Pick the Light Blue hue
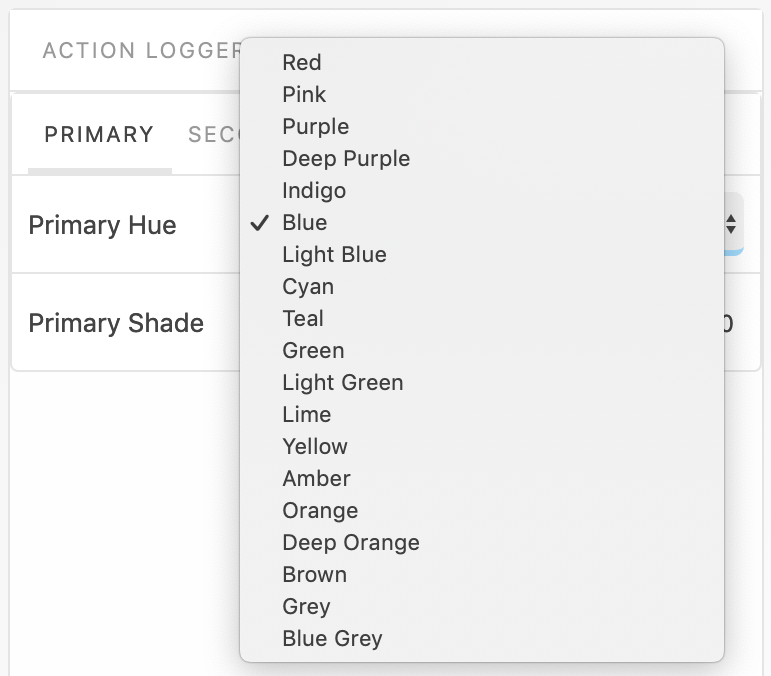This screenshot has width=771, height=676. [x=334, y=255]
